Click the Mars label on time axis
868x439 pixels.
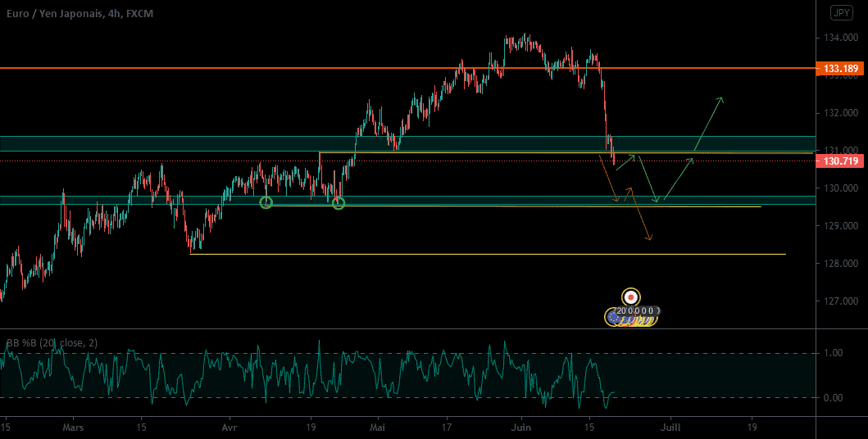[x=73, y=427]
